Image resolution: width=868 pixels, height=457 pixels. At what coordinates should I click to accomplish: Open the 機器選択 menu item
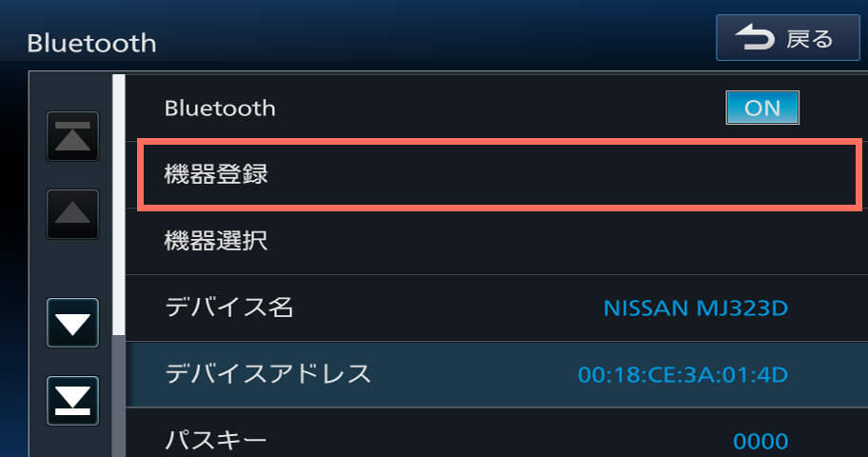tap(215, 241)
